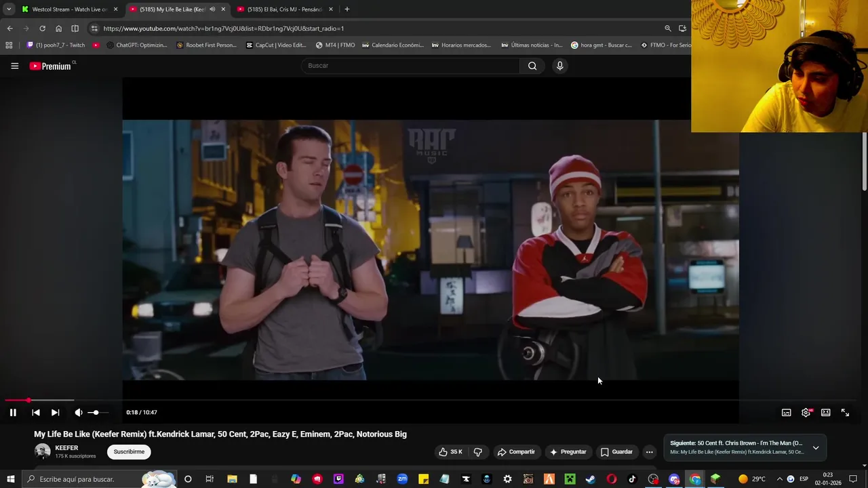Click the Preguntar button
This screenshot has width=868, height=488.
click(x=568, y=451)
